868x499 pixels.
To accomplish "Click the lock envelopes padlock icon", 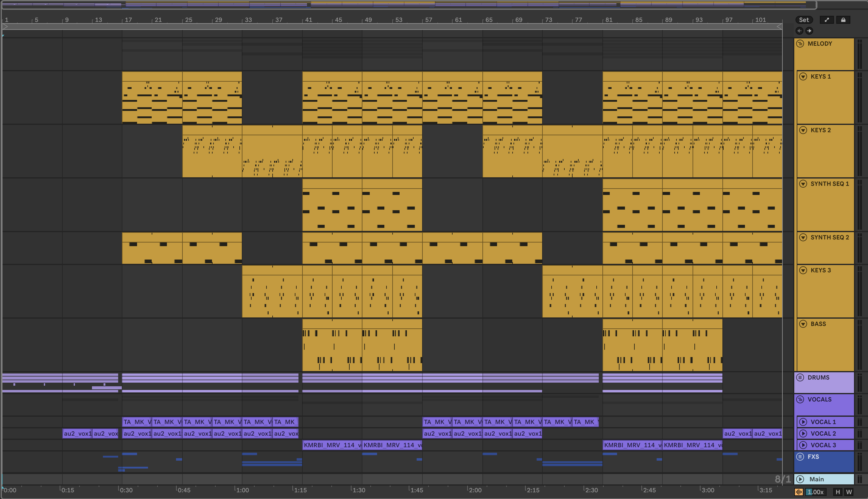I will (843, 20).
